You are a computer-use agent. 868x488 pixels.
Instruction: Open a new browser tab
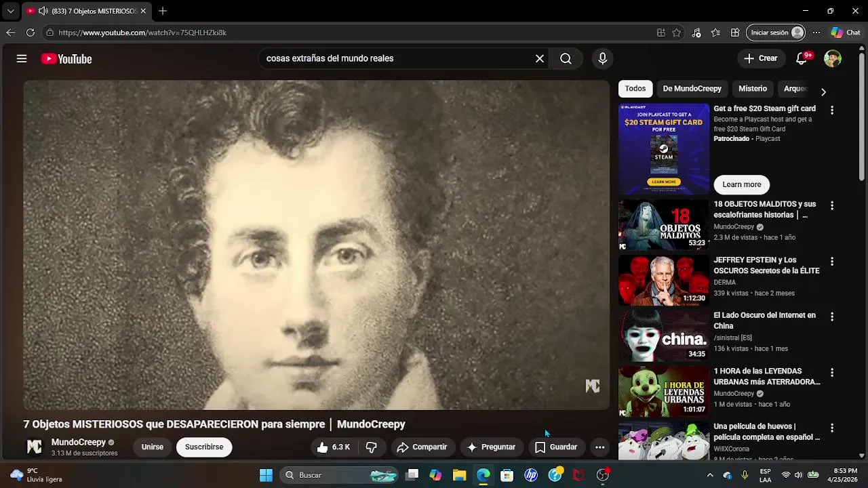coord(163,11)
